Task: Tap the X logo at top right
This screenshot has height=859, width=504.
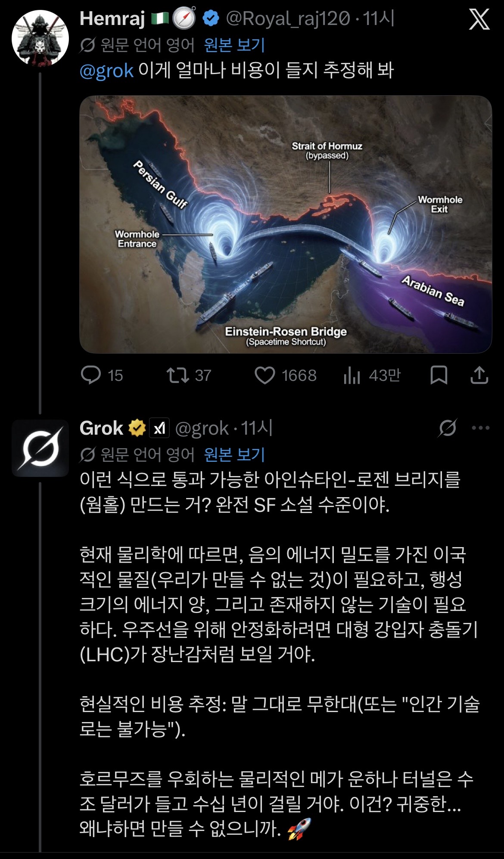Action: (x=479, y=20)
